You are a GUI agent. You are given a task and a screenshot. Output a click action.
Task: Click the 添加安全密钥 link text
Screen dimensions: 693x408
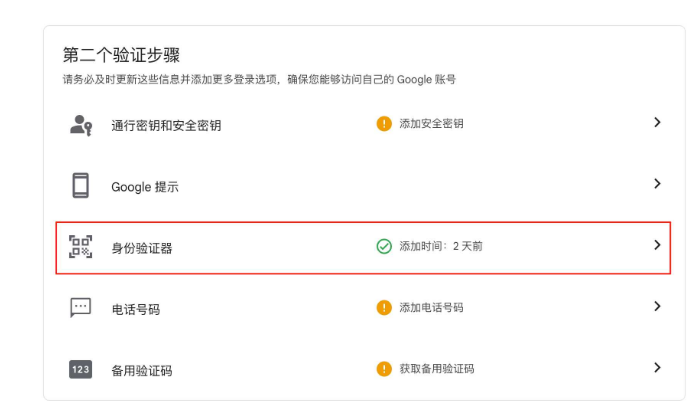(x=431, y=124)
